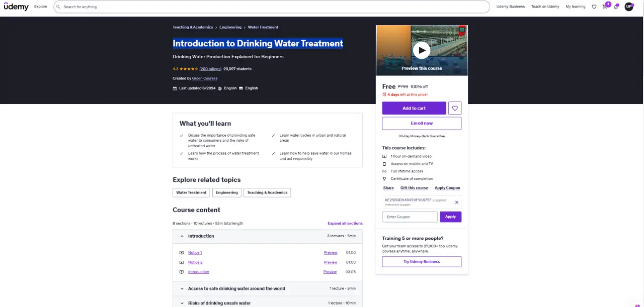The image size is (644, 307).
Task: Preview the Introduction lecture
Action: [x=330, y=272]
